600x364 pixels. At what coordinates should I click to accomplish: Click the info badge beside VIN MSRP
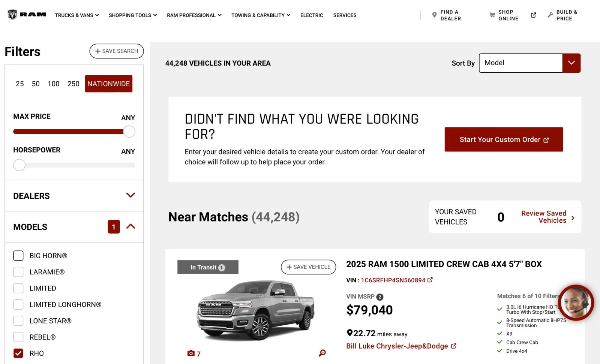(x=379, y=297)
